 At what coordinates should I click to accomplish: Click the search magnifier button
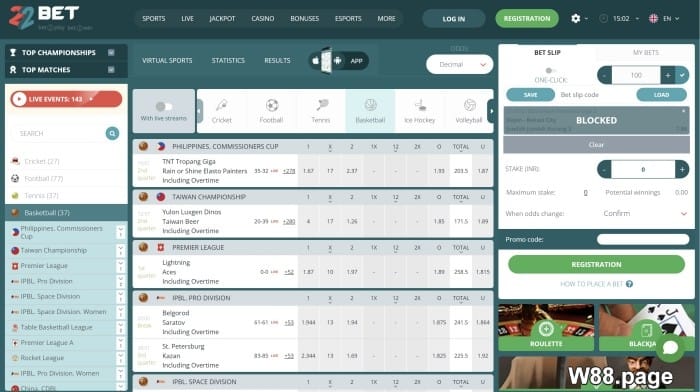(x=112, y=133)
